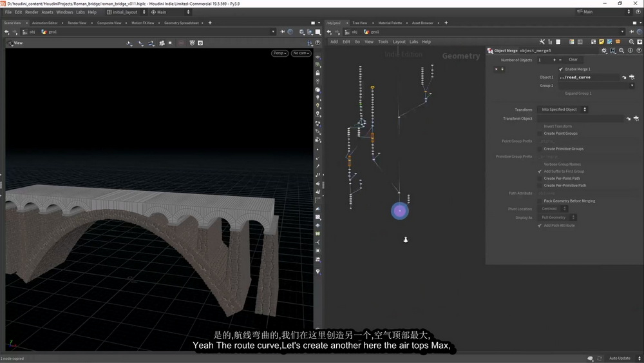Click plus to add another merge object
Viewport: 644px width, 363px height.
pos(554,60)
